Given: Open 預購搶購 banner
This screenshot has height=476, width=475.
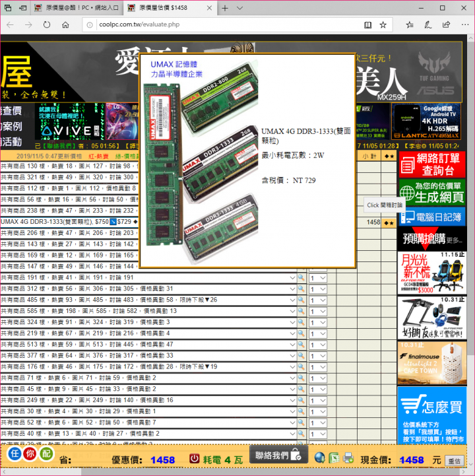Looking at the screenshot, I should tap(432, 239).
